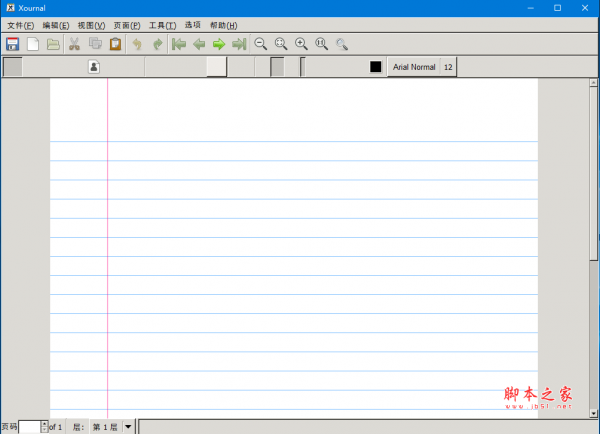The image size is (600, 434).
Task: Click the Cut scissors icon
Action: [x=74, y=44]
